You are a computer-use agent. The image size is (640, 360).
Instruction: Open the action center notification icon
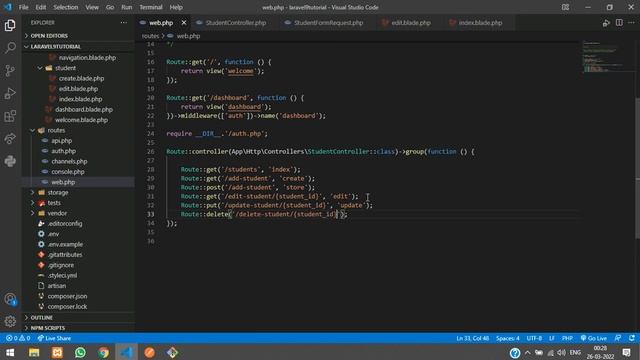click(x=626, y=353)
